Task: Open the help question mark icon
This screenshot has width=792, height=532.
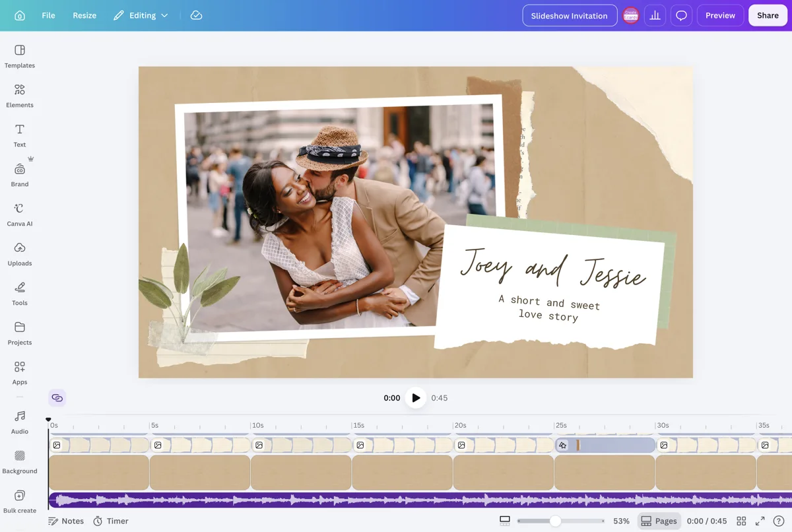Action: [x=778, y=521]
